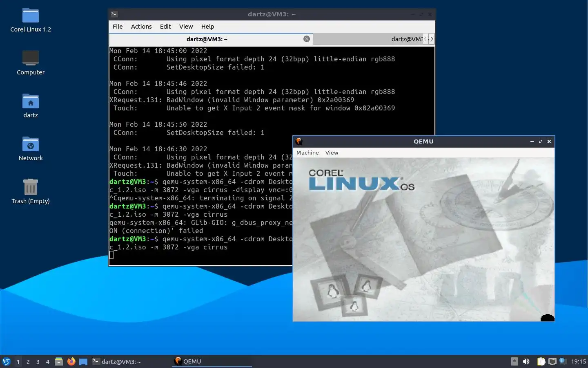Open the update notifier tray icon
This screenshot has height=368, width=588.
[x=562, y=361]
